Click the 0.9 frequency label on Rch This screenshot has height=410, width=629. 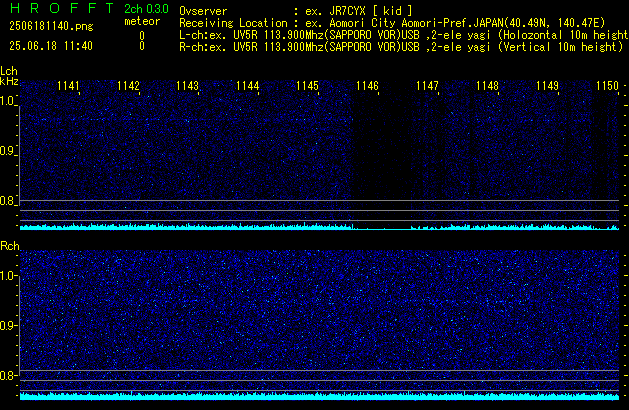coord(8,325)
